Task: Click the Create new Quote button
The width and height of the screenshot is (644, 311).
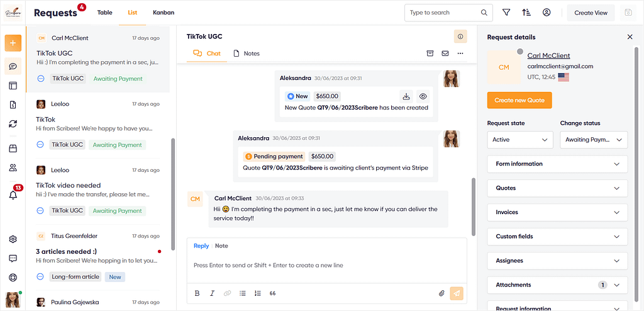Action: [519, 100]
